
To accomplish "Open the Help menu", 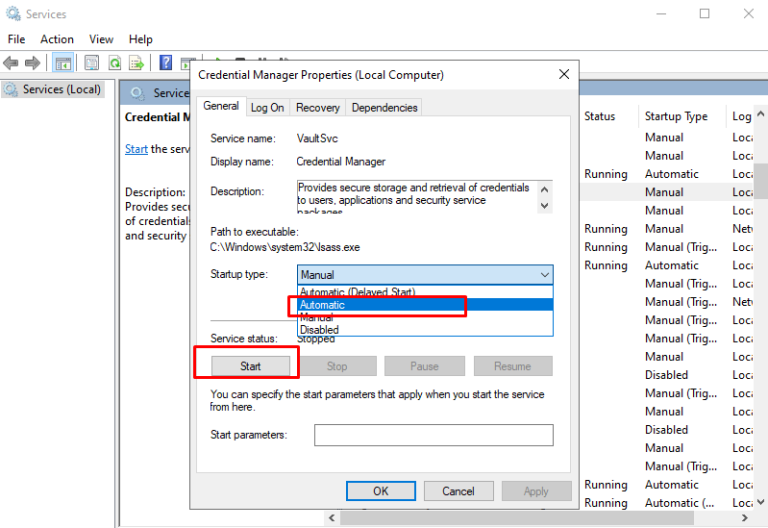I will (x=141, y=39).
